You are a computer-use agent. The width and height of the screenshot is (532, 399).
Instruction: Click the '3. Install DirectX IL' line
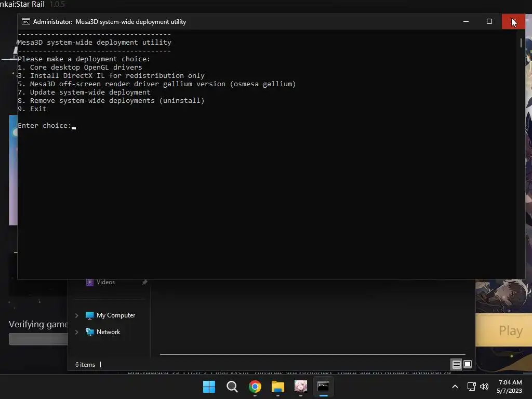click(111, 76)
